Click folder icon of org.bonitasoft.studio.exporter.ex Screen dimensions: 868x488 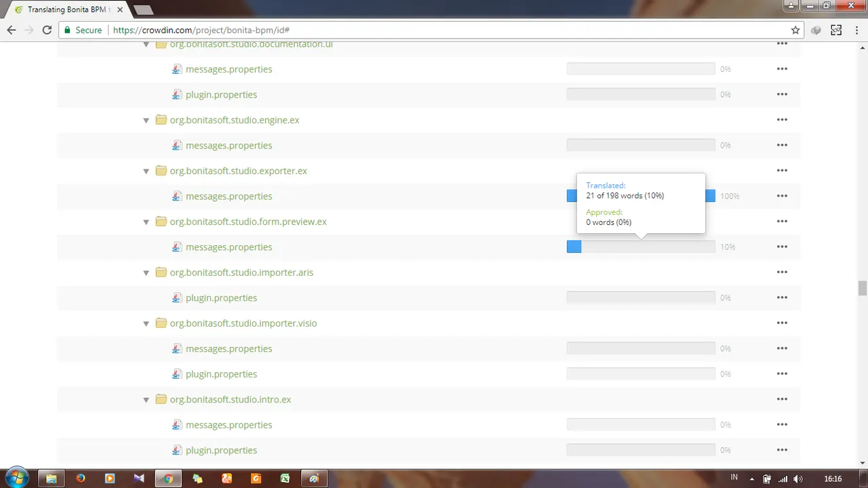point(161,171)
